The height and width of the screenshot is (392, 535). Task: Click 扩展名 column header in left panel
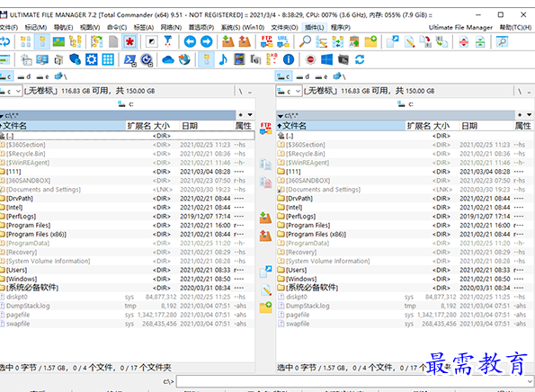[x=138, y=126]
